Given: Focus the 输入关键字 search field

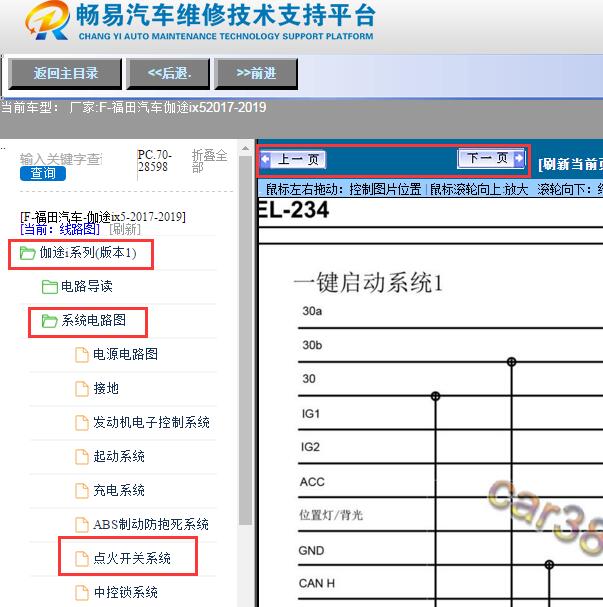Looking at the screenshot, I should 61,159.
